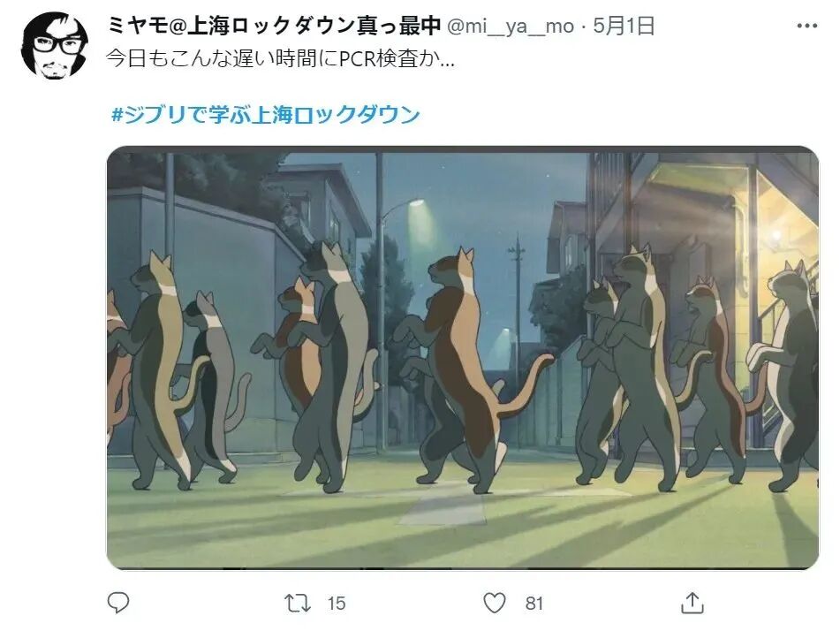
Task: Click the @mi__ya__mo handle
Action: pos(511,26)
